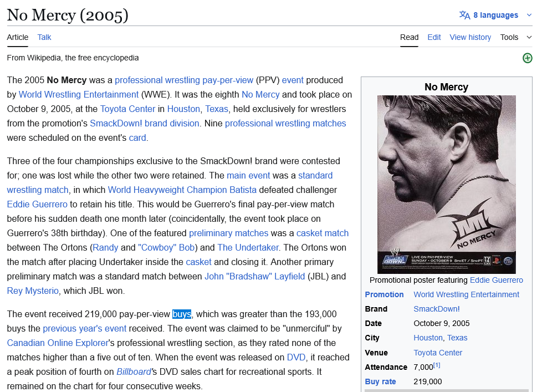Open the Houston link in the paragraph
The width and height of the screenshot is (537, 392).
[x=183, y=109]
